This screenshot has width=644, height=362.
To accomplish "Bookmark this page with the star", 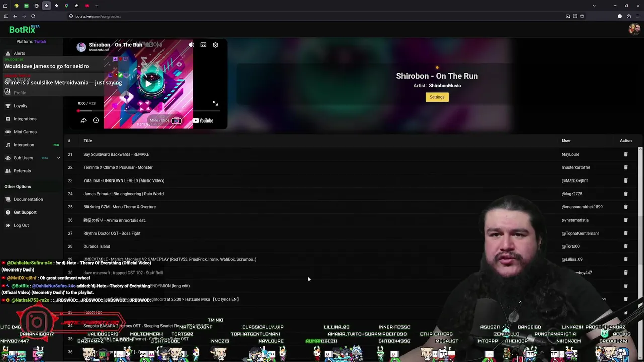I will [582, 16].
